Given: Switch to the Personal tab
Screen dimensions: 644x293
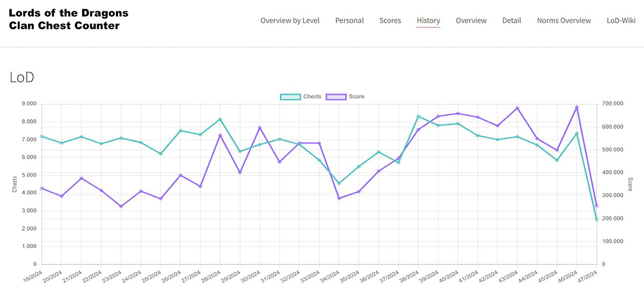Looking at the screenshot, I should click(349, 20).
